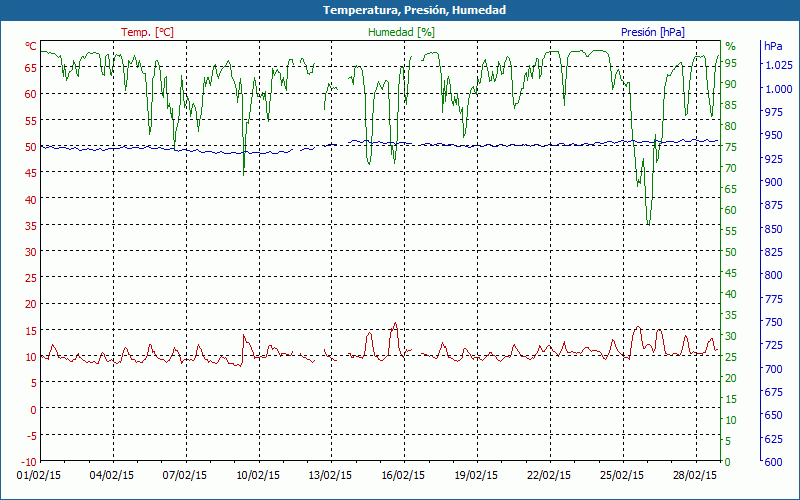The width and height of the screenshot is (800, 500).
Task: Click the date label 25/02/15
Action: (622, 475)
